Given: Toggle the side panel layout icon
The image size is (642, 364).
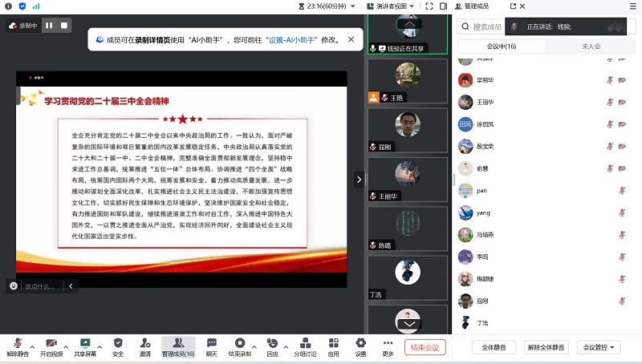Looking at the screenshot, I should tap(443, 6).
